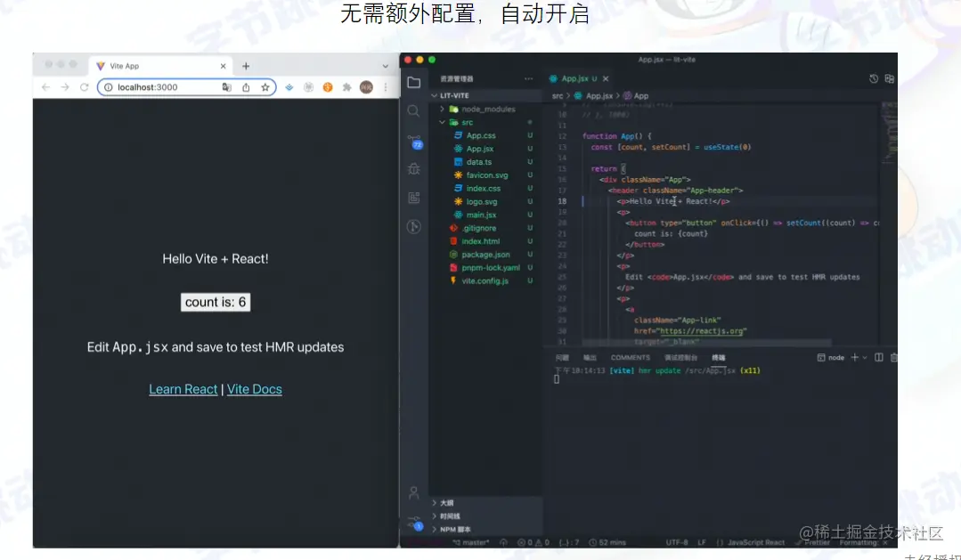Click the share icon in the address bar
This screenshot has width=961, height=560.
246,87
